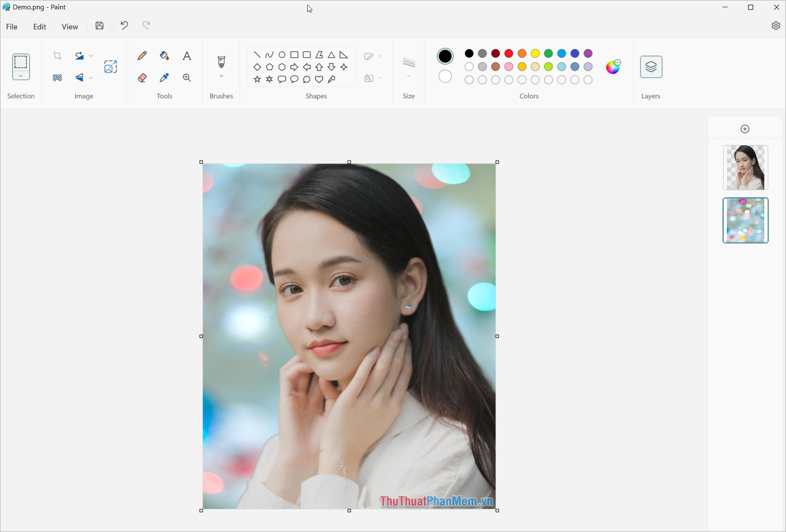Select the bokeh background layer thumbnail

[x=745, y=220]
